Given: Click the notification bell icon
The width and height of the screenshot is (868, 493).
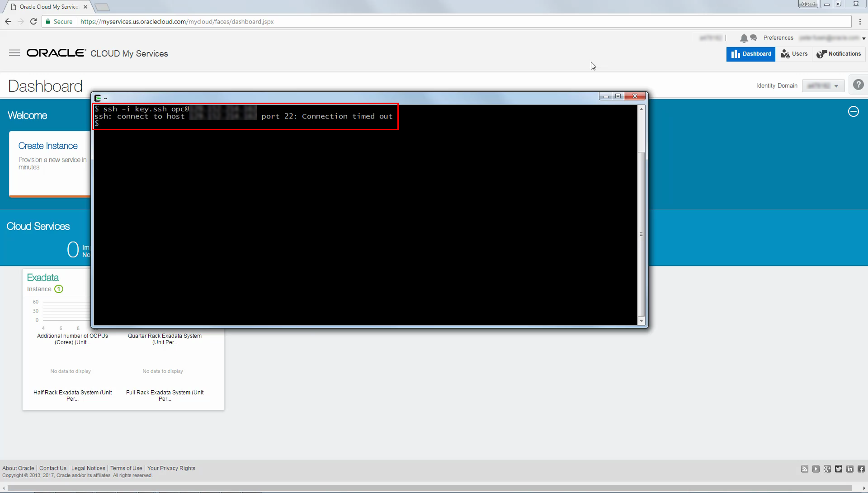Looking at the screenshot, I should (x=744, y=38).
